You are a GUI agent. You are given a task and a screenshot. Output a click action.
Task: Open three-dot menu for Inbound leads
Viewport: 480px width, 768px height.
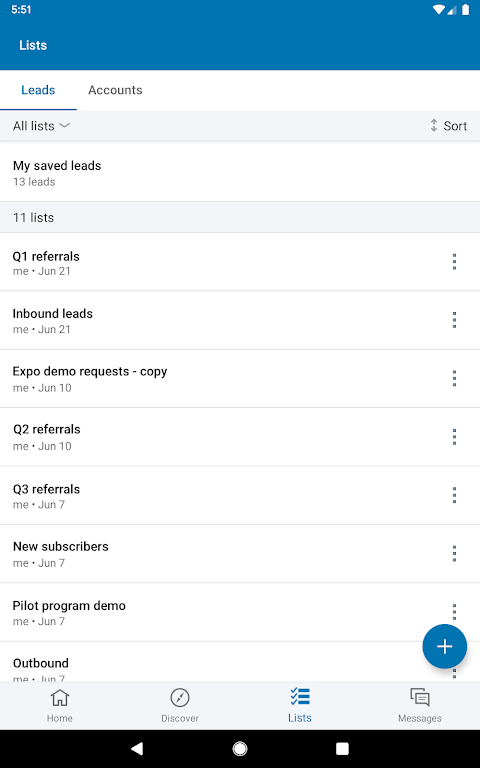pyautogui.click(x=455, y=320)
